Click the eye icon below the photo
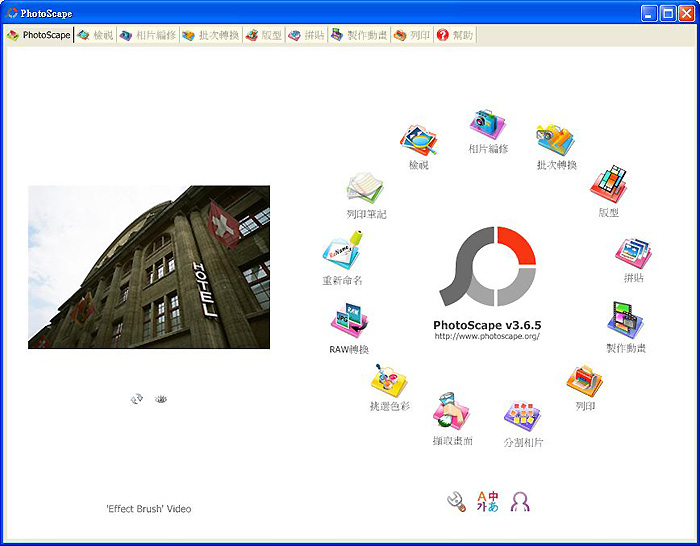700x546 pixels. 161,399
